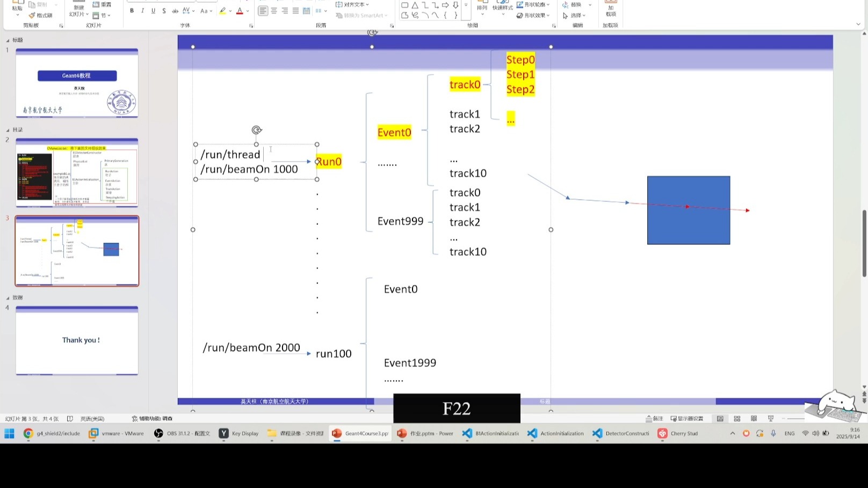The height and width of the screenshot is (488, 868).
Task: Align text left
Action: click(263, 11)
